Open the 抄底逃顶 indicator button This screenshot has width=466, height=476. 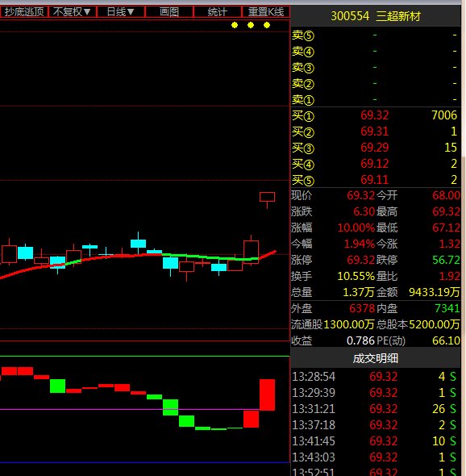point(24,12)
